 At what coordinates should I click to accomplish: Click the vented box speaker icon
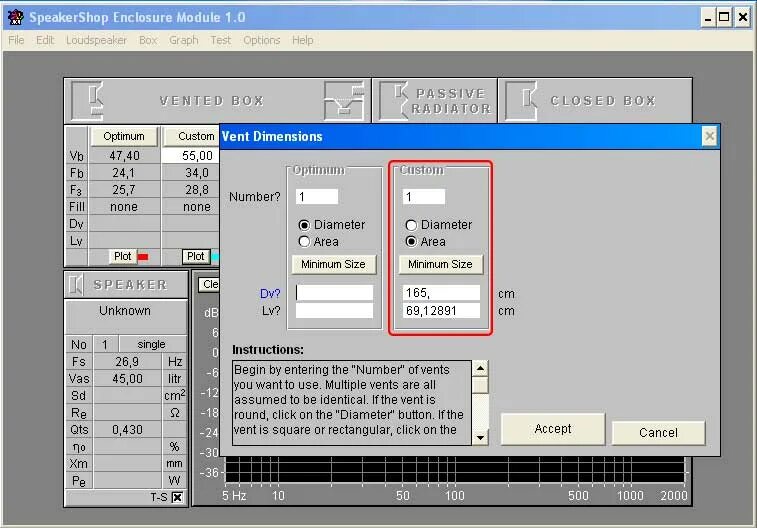88,101
